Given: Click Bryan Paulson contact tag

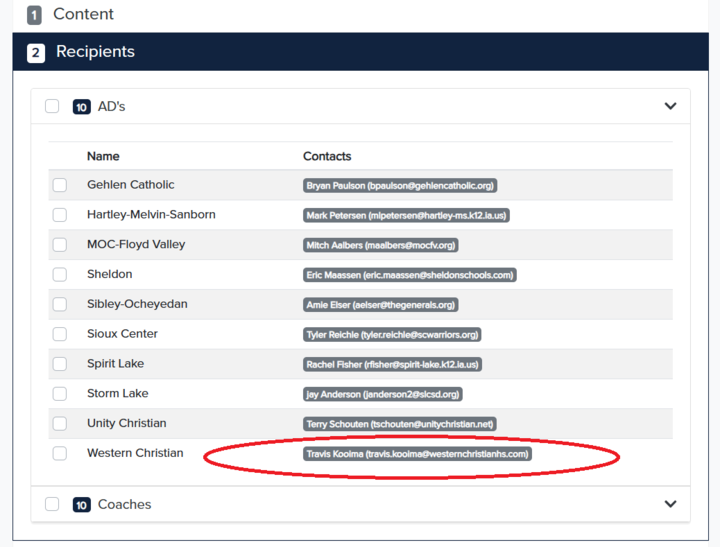Looking at the screenshot, I should (x=400, y=185).
